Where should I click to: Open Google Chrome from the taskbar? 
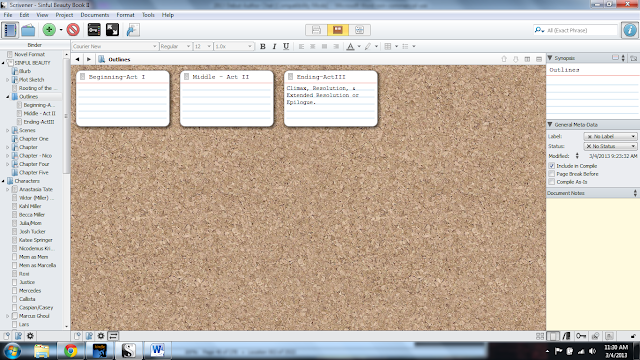click(x=71, y=351)
